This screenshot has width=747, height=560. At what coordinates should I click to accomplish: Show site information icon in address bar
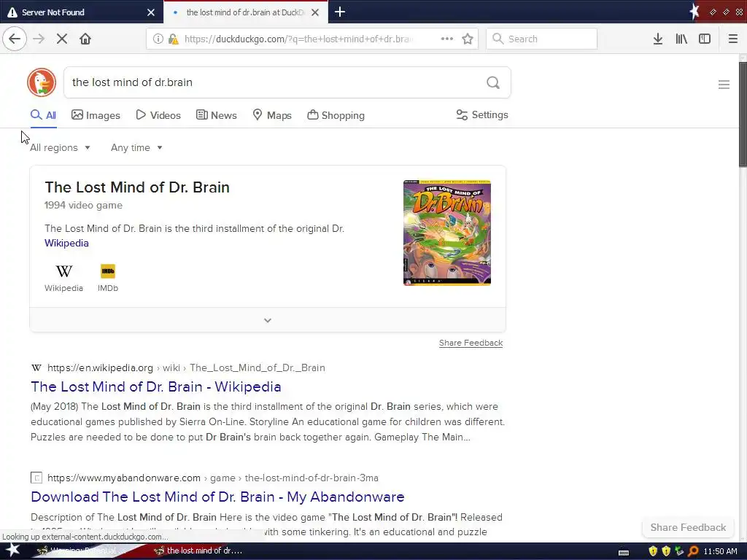(x=158, y=39)
